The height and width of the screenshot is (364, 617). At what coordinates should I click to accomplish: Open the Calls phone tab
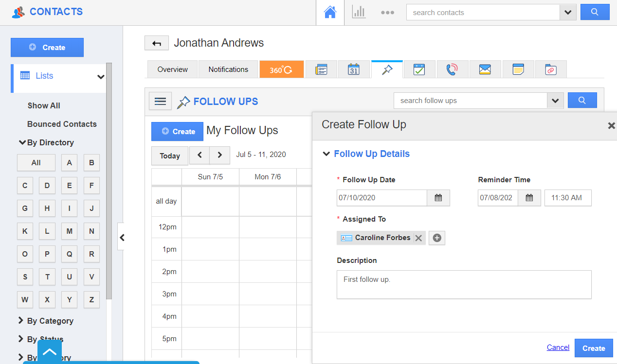tap(452, 69)
